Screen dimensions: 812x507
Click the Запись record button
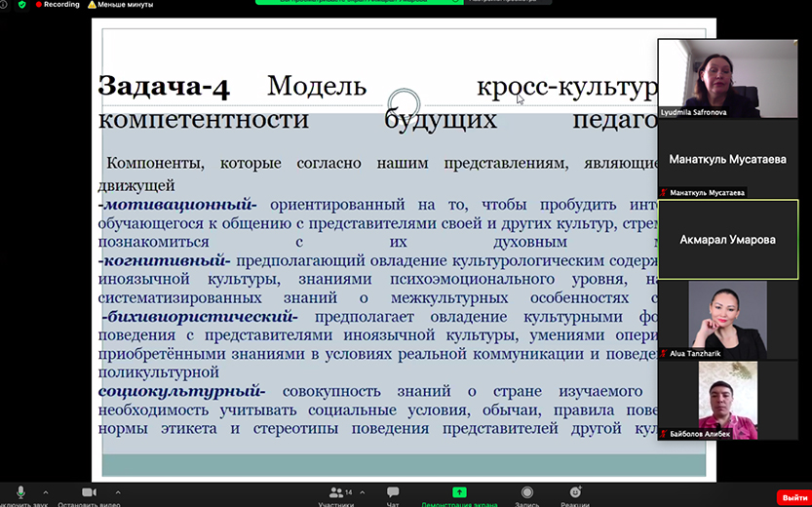click(x=527, y=495)
